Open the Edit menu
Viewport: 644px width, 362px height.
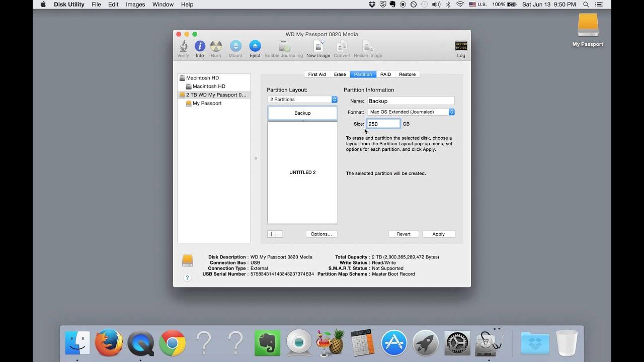click(113, 5)
